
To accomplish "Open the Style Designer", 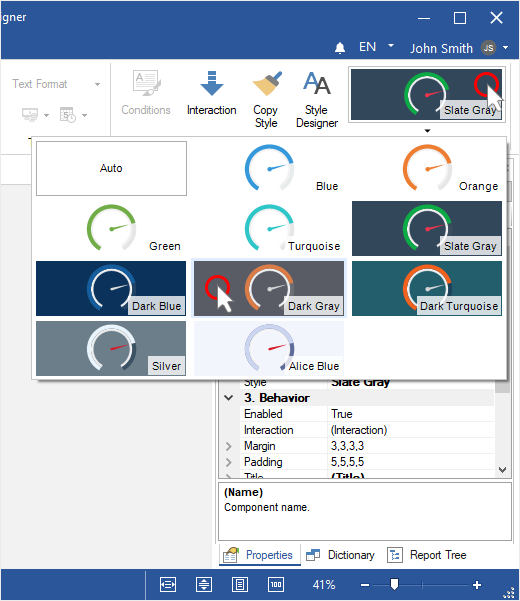I will tap(317, 99).
